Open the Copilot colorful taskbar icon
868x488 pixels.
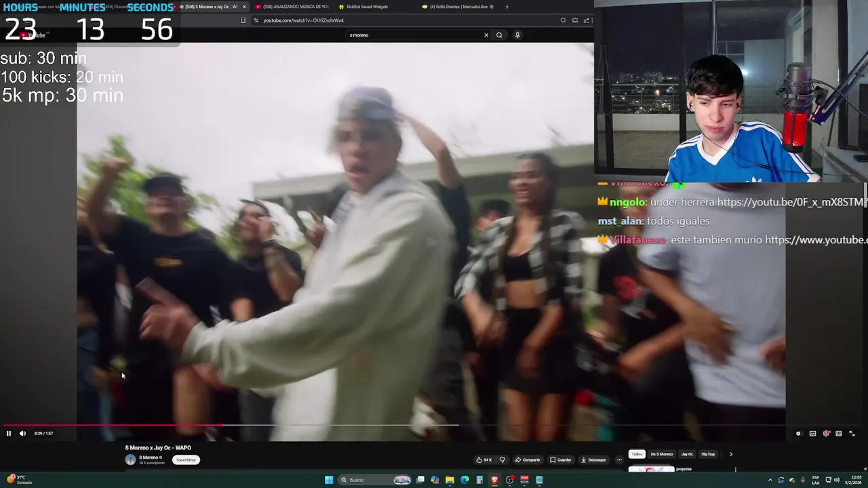435,480
